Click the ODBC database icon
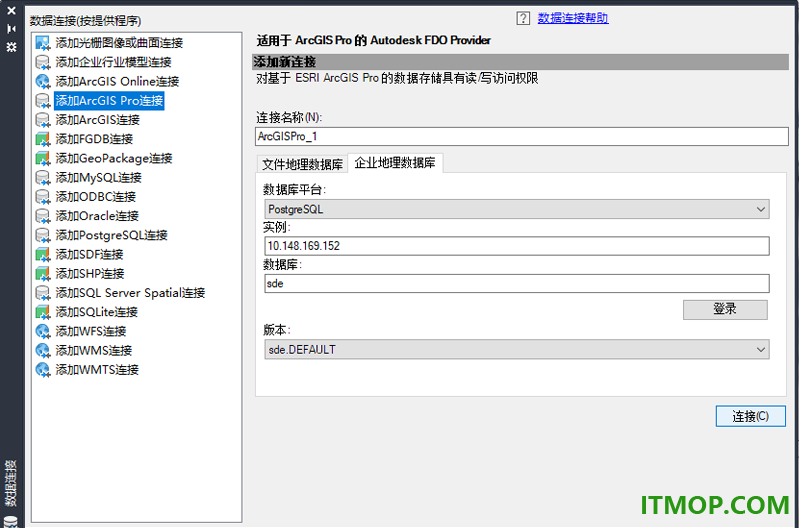Image resolution: width=799 pixels, height=528 pixels. [x=43, y=197]
